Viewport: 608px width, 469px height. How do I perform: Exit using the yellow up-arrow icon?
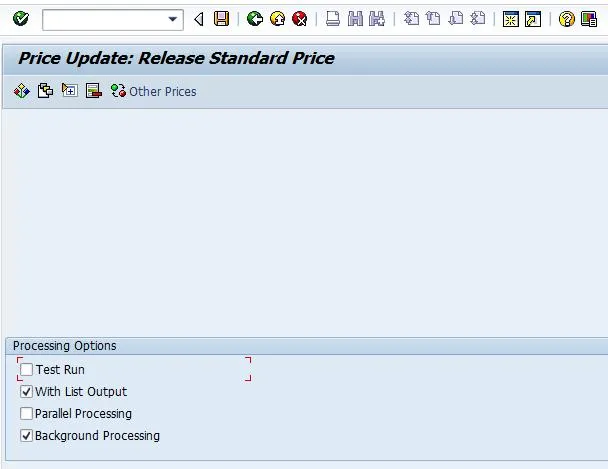click(277, 19)
